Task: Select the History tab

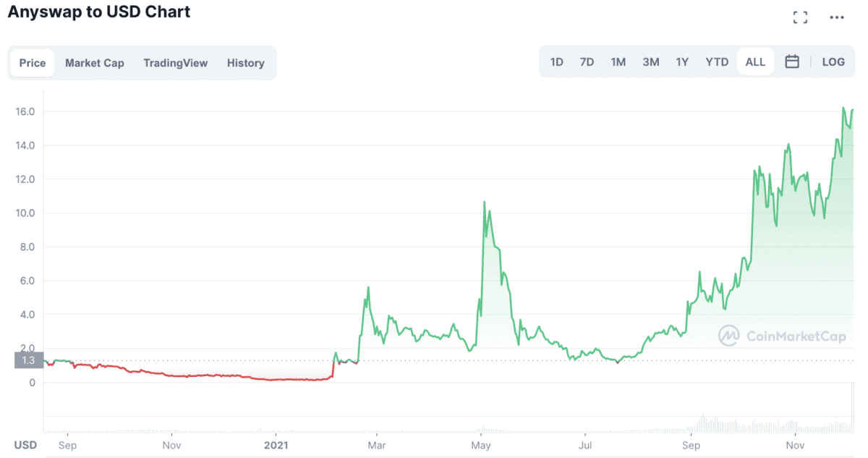Action: click(x=246, y=63)
